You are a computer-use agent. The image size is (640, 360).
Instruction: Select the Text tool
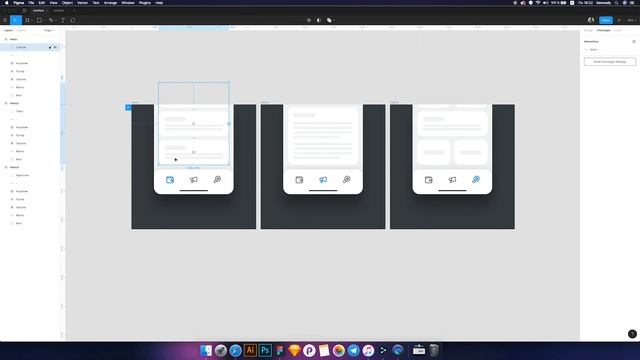pyautogui.click(x=63, y=20)
